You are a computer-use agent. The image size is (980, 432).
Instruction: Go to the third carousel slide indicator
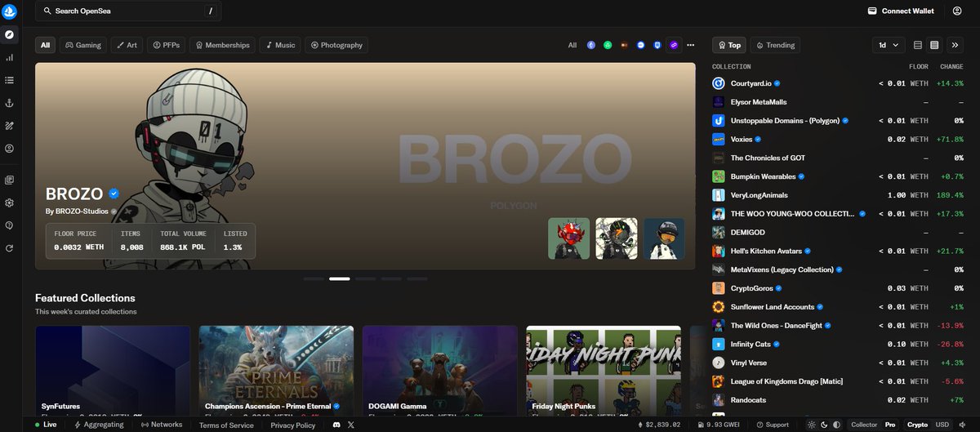[366, 278]
